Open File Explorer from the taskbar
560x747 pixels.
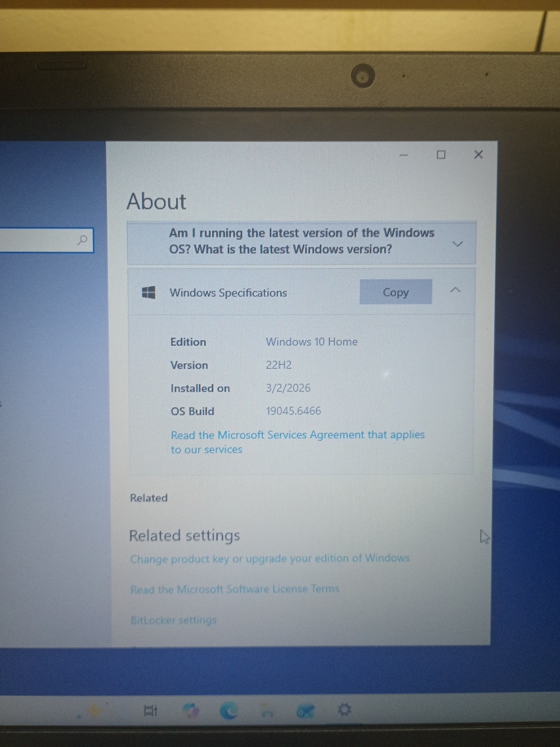pos(267,712)
